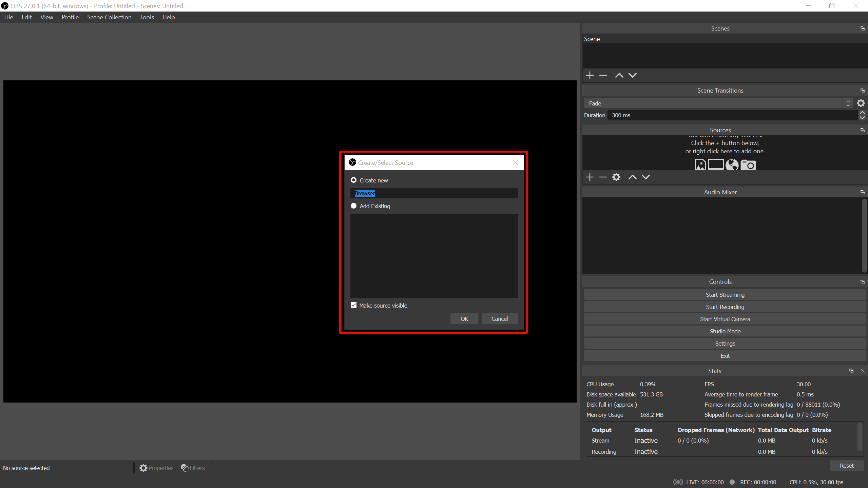Click Start Streaming button
868x488 pixels.
click(x=725, y=295)
